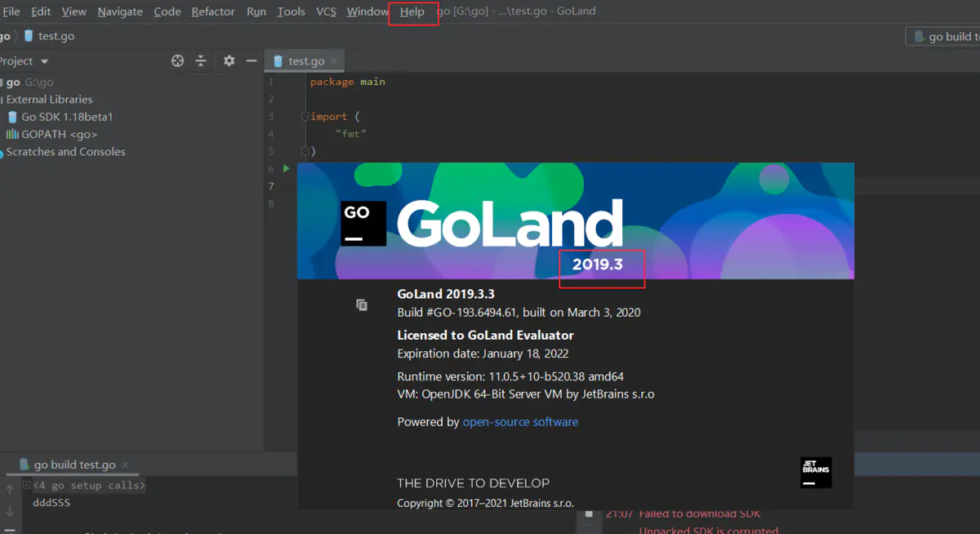Click the Go SDK 1.18beta1 gopher icon
The image size is (980, 534).
click(x=13, y=117)
